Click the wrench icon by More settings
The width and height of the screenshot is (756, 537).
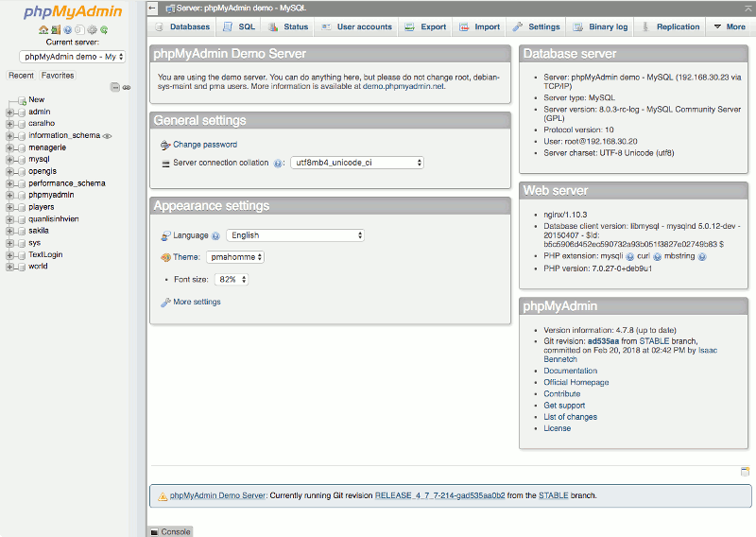click(165, 302)
